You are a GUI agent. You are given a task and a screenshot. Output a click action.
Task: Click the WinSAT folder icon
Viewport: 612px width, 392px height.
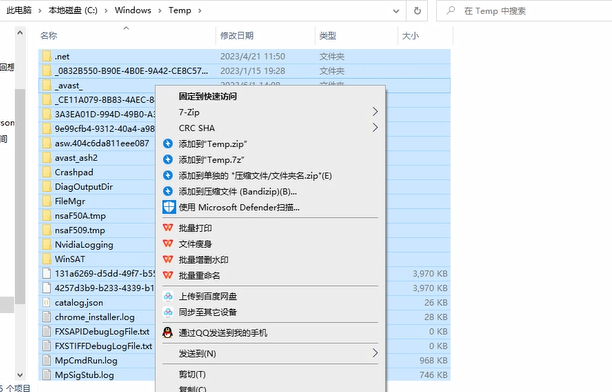(x=46, y=259)
